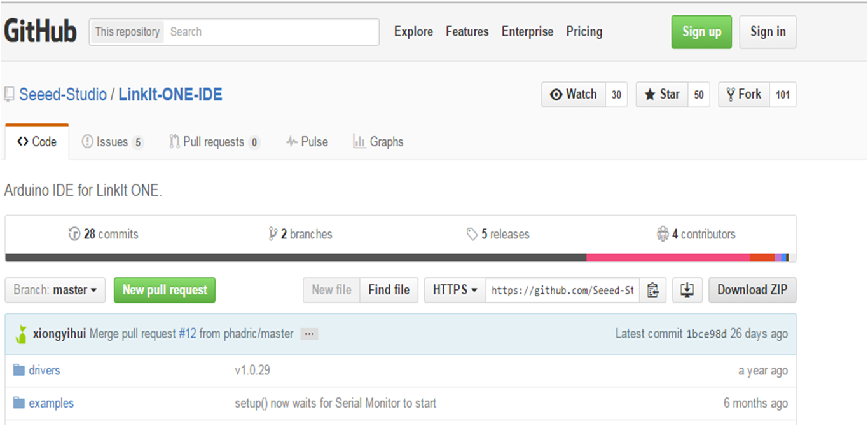Viewport: 868px width, 426px height.
Task: View contributors using the contributors icon
Action: point(663,234)
